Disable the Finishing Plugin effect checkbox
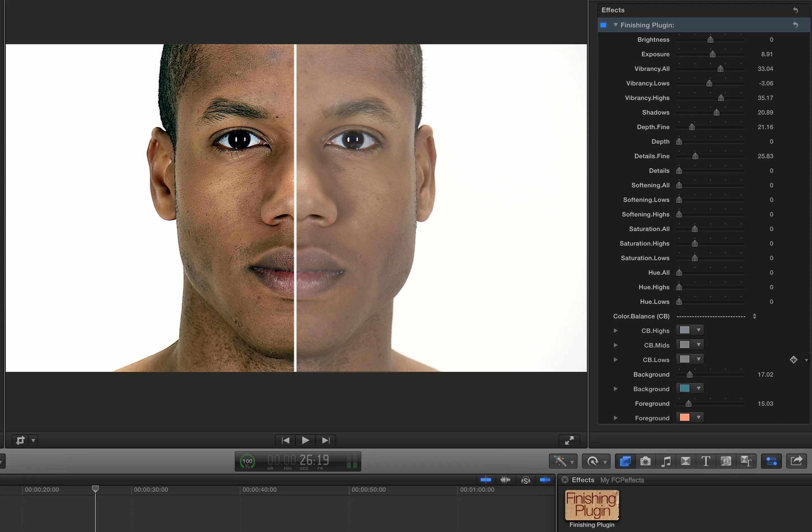The width and height of the screenshot is (812, 532). coord(603,25)
